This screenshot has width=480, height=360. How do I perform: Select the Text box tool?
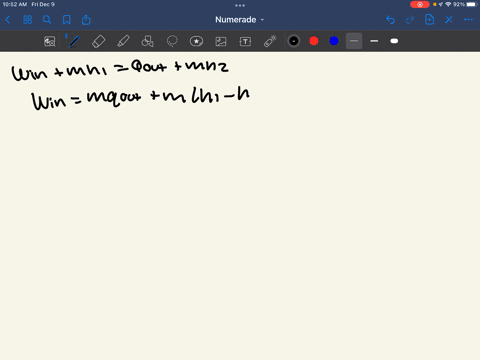(245, 41)
